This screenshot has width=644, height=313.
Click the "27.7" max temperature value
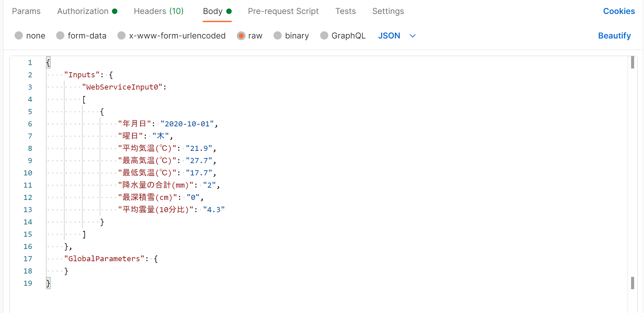pos(199,161)
